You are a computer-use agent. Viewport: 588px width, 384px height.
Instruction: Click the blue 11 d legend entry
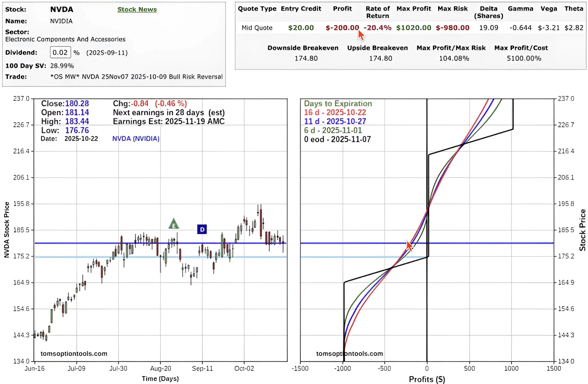tap(335, 121)
